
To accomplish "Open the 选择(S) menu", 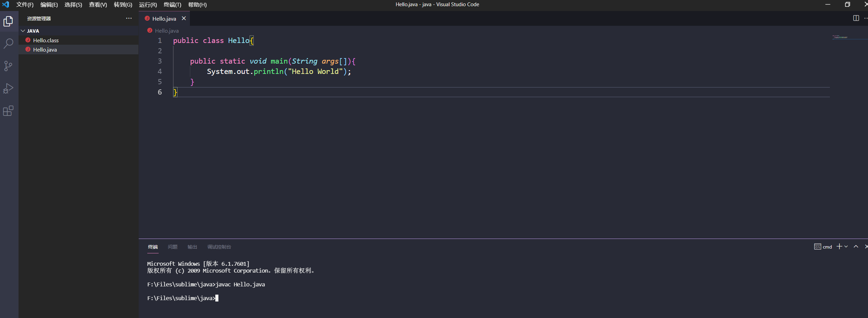I will (x=73, y=4).
